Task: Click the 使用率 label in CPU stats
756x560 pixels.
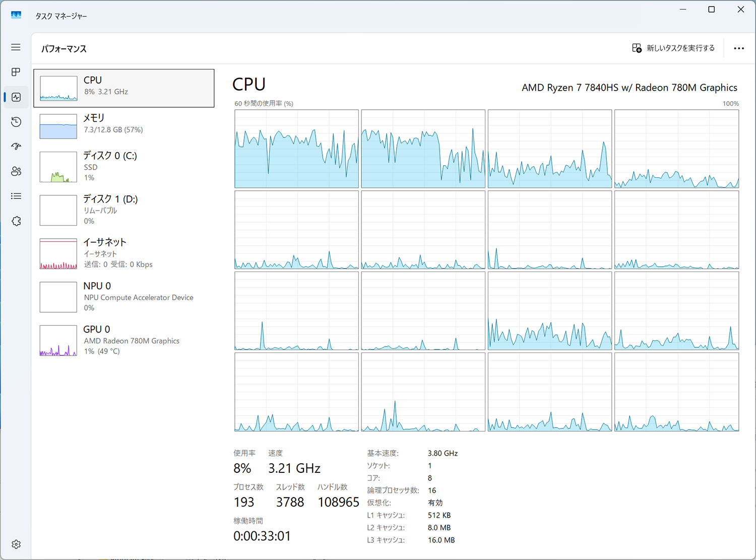Action: coord(244,453)
